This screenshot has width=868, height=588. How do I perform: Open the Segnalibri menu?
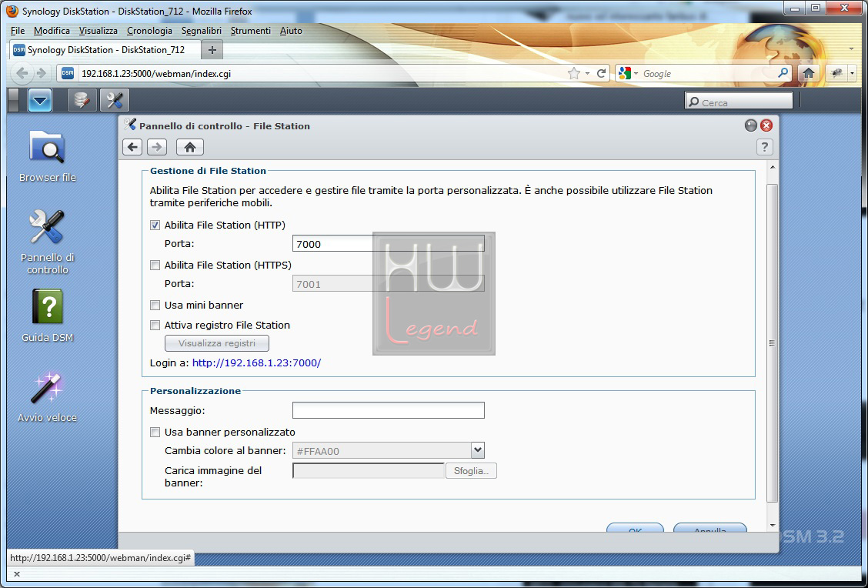pos(202,31)
